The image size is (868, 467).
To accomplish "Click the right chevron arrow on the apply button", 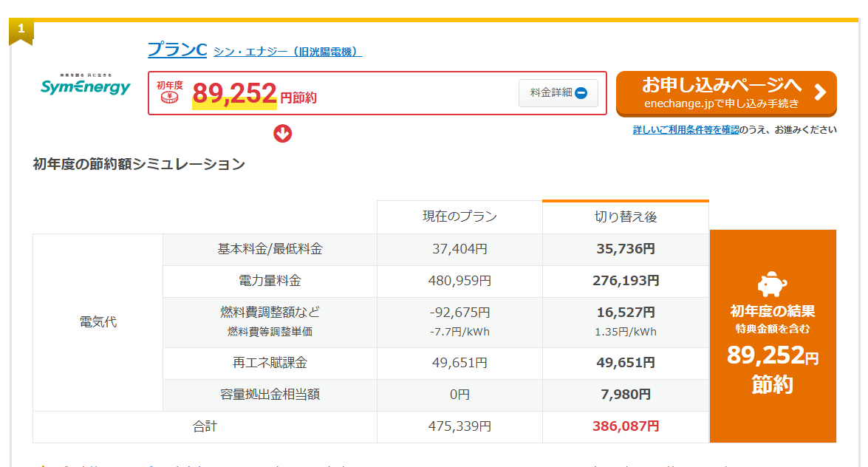I will (820, 94).
